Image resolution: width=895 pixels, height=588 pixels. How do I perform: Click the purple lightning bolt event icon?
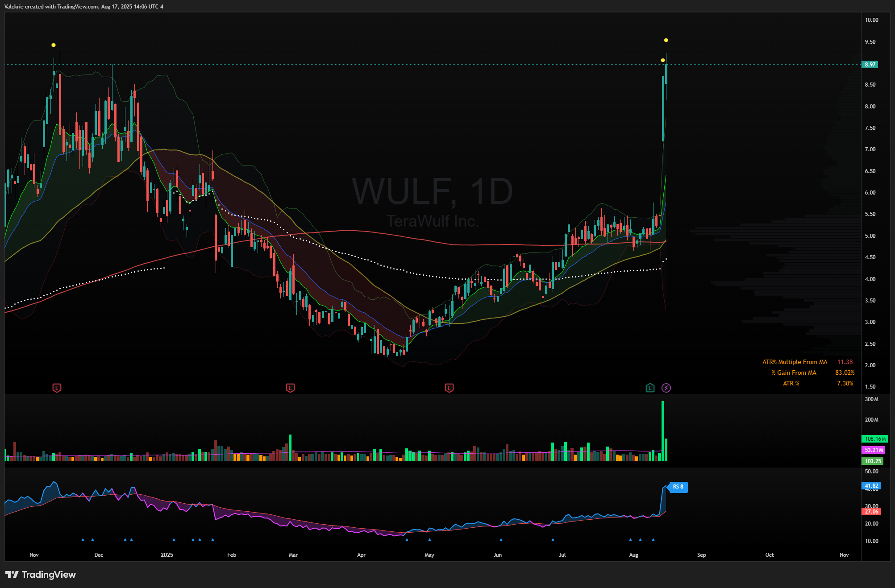666,388
